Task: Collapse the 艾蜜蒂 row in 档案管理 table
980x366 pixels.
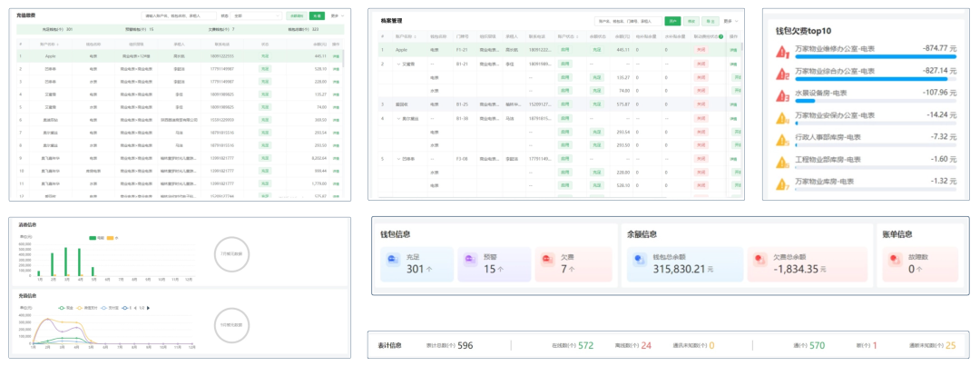Action: coord(398,64)
